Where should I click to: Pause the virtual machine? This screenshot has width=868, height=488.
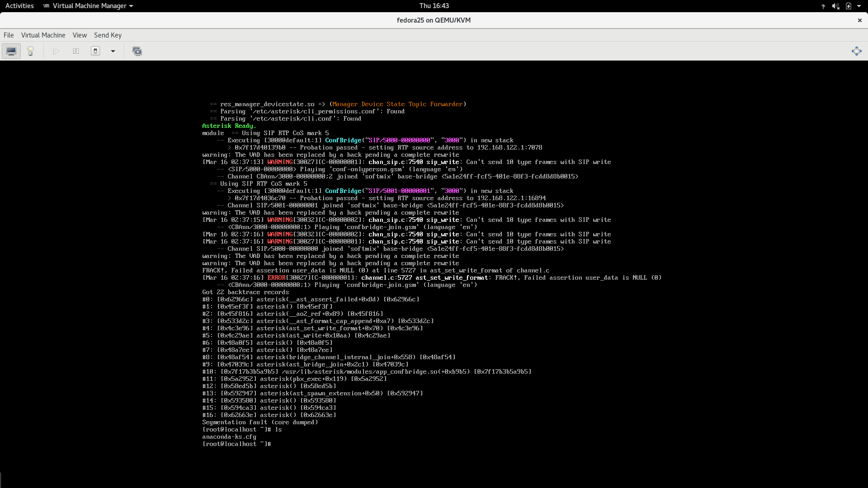tap(76, 51)
